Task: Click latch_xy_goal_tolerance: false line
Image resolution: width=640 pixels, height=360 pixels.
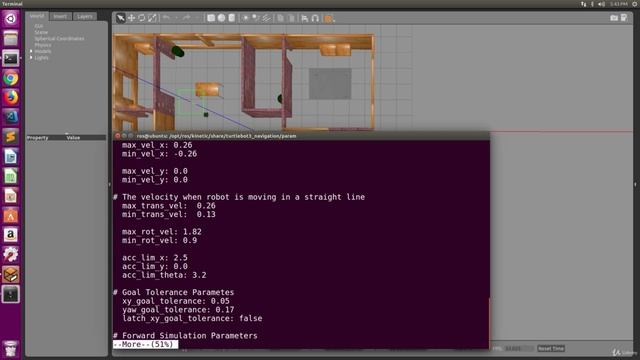Action: coord(192,318)
